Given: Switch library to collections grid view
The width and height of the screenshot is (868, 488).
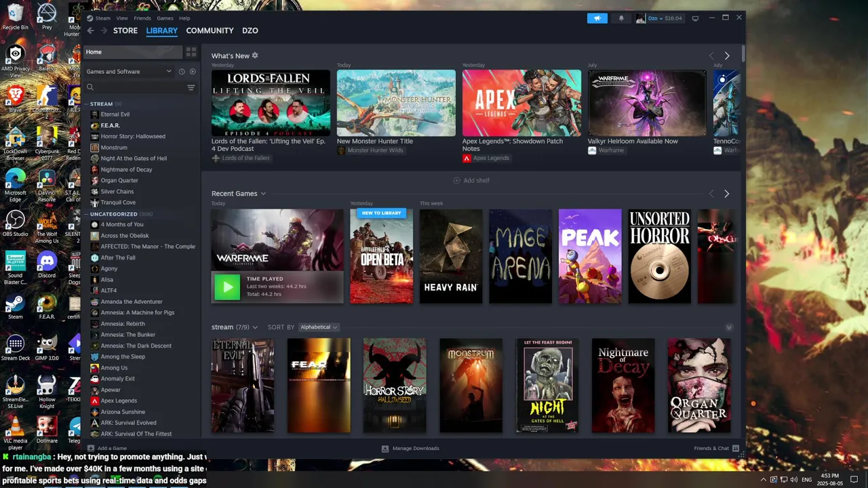Looking at the screenshot, I should coord(191,52).
